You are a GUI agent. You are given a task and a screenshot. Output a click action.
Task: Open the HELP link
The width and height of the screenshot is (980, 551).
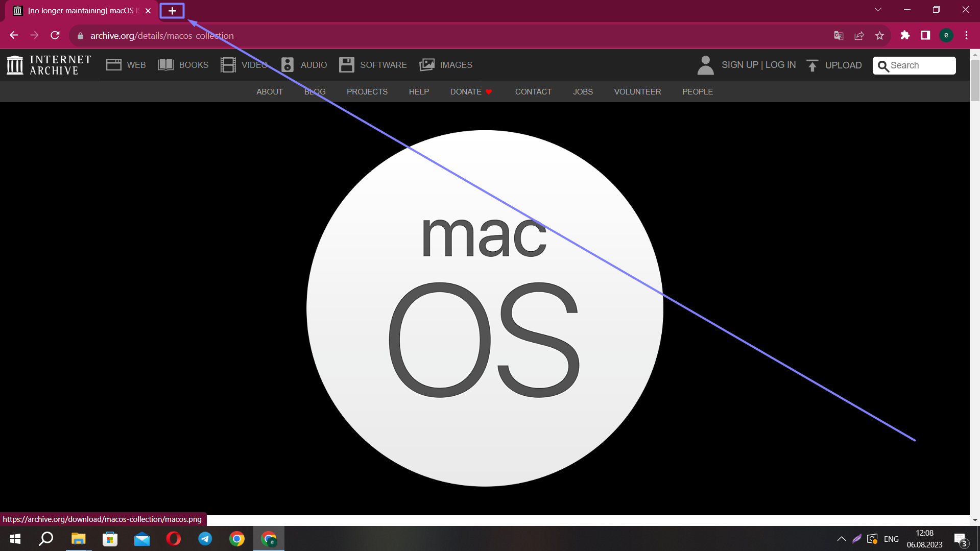(419, 92)
